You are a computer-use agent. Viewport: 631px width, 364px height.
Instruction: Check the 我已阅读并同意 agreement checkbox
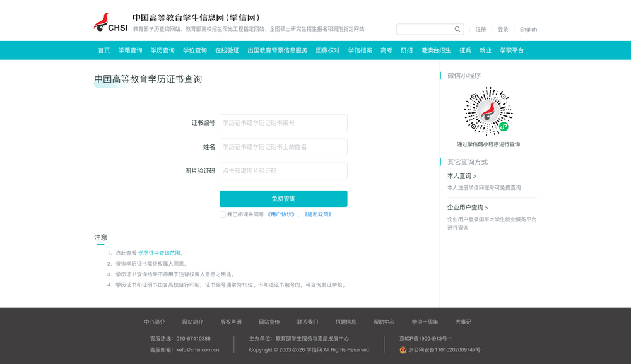(x=223, y=214)
